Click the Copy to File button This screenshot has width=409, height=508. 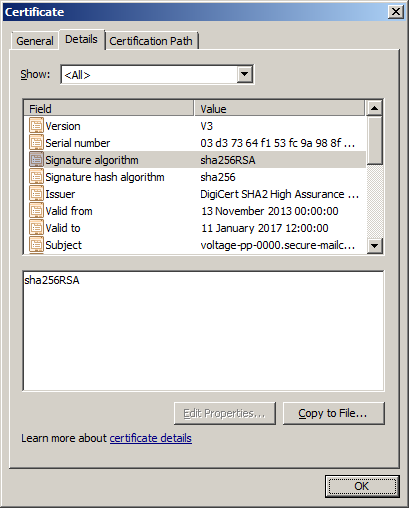click(334, 413)
